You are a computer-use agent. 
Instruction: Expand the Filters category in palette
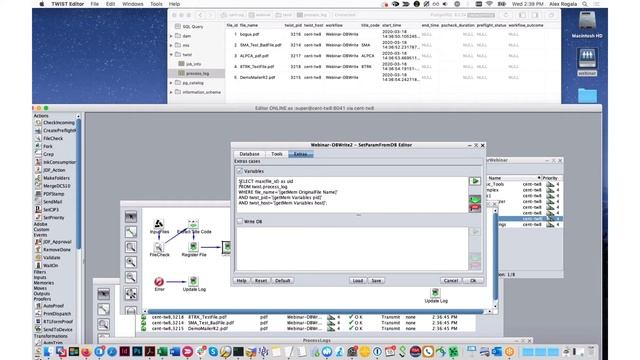(x=40, y=272)
